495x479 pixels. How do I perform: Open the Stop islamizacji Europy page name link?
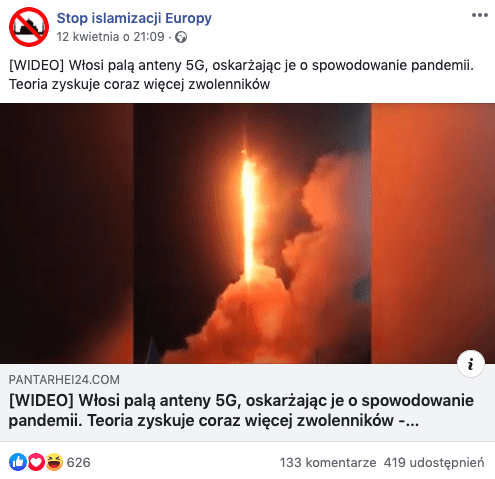(134, 18)
